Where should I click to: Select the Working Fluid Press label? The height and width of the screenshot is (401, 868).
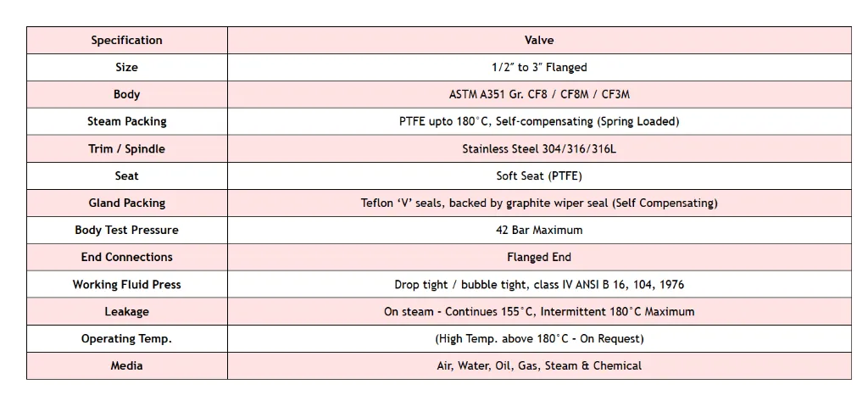pos(126,285)
